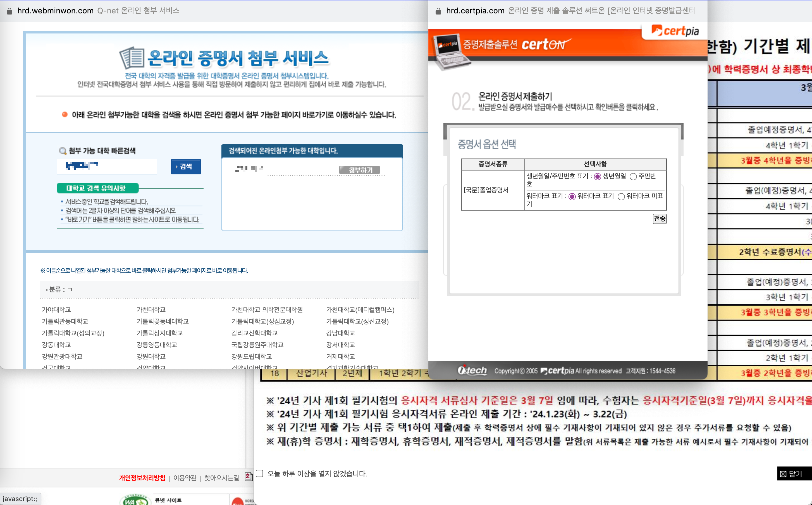
Task: Click the document icon in service title
Action: click(x=132, y=58)
